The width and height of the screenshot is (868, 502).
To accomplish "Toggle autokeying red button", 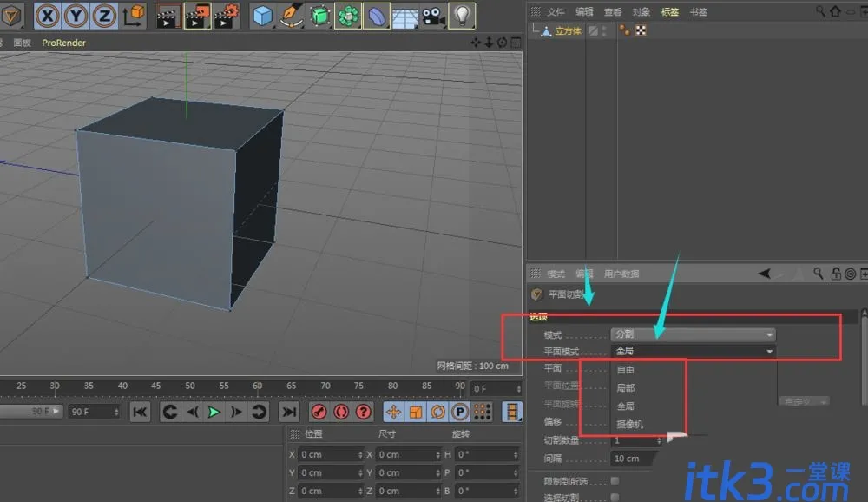I will (x=341, y=412).
